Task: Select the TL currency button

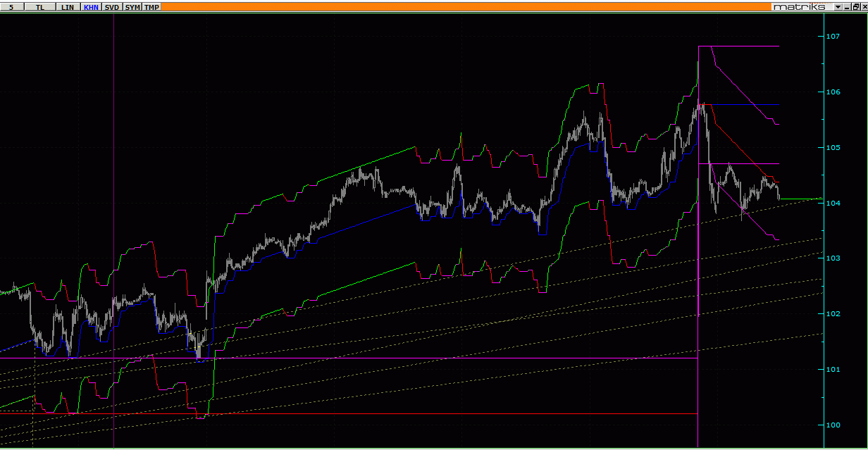Action: 40,7
